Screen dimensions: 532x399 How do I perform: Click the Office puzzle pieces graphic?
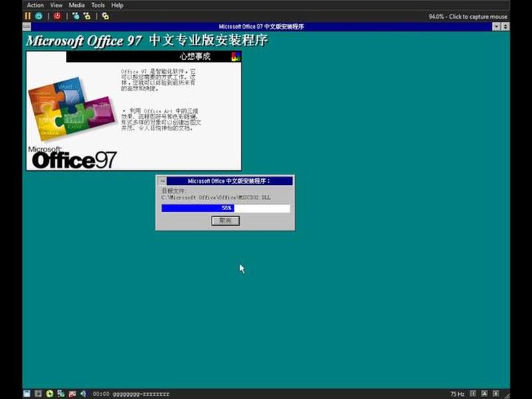coord(72,108)
